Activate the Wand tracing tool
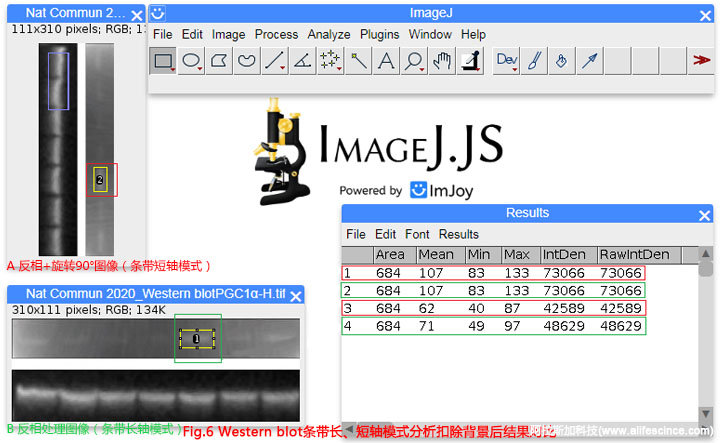The height and width of the screenshot is (443, 720). (x=358, y=61)
